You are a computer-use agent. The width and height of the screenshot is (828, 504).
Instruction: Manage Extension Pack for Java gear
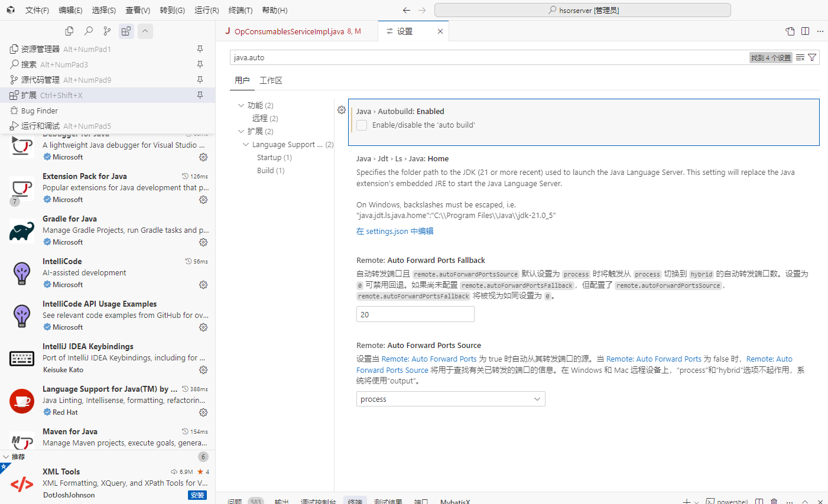click(203, 200)
